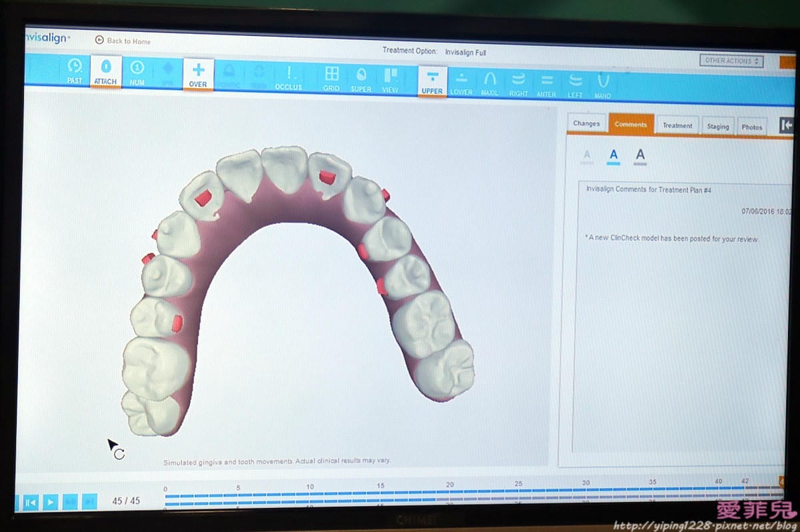Click 'Invisalign Comments for Treatment Plan #4' heading
Screen dimensions: 800x532
pyautogui.click(x=649, y=189)
